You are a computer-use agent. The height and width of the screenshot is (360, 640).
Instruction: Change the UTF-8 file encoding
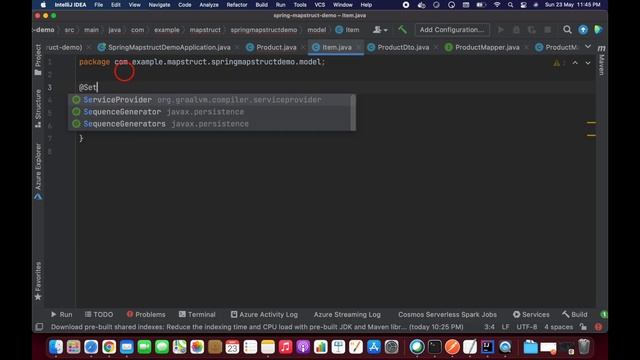pyautogui.click(x=527, y=327)
